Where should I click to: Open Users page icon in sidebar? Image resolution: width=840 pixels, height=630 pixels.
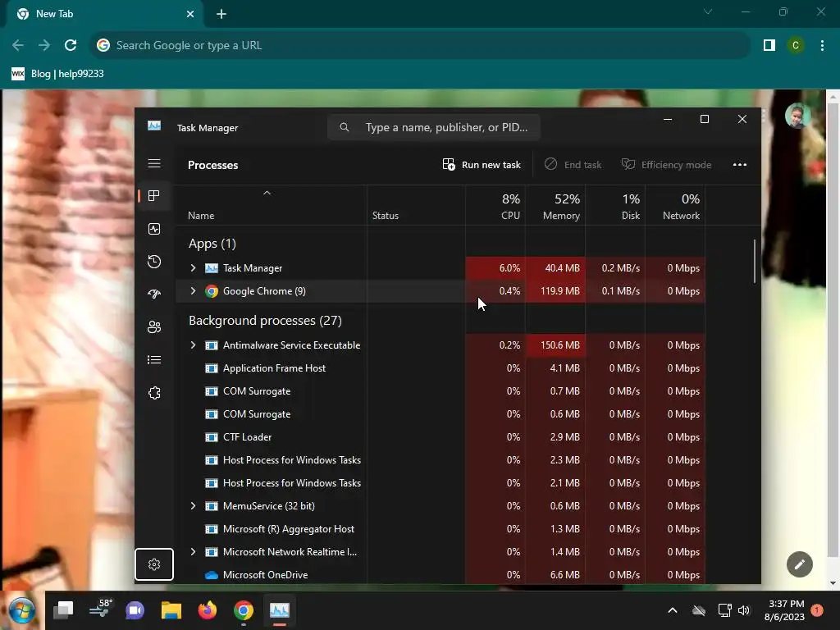point(154,326)
